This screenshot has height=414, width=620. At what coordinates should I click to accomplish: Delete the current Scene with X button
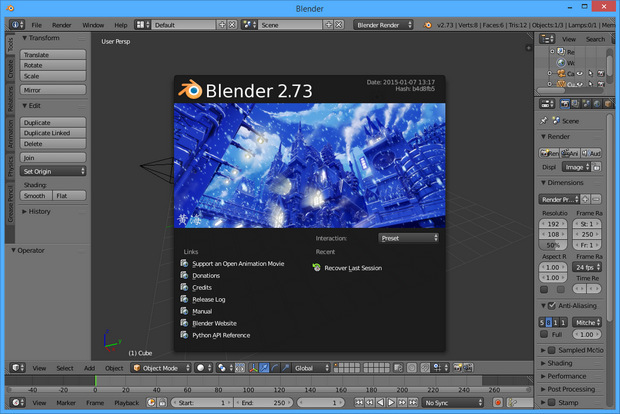pos(339,25)
